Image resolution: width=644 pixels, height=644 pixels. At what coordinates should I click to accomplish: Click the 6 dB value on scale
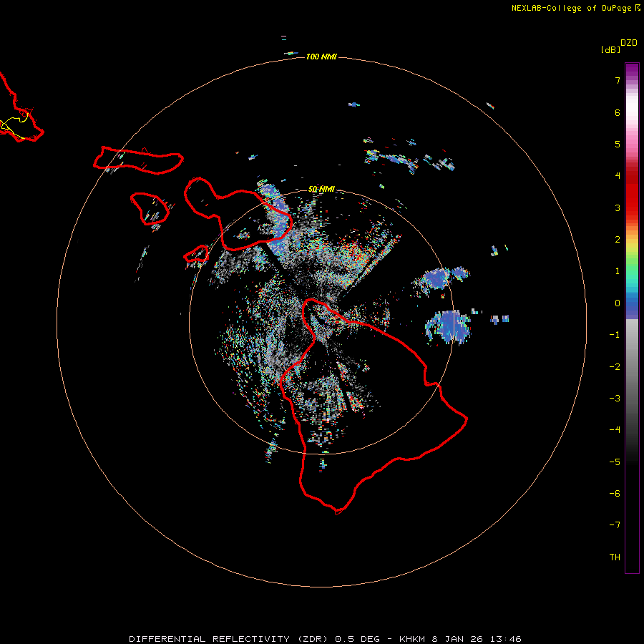pos(618,112)
